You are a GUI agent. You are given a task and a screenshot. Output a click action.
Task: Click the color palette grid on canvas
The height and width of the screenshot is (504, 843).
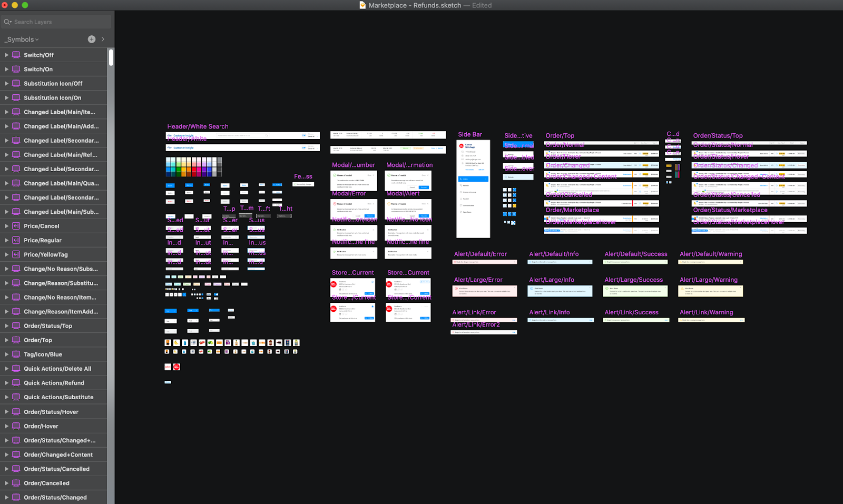(193, 166)
